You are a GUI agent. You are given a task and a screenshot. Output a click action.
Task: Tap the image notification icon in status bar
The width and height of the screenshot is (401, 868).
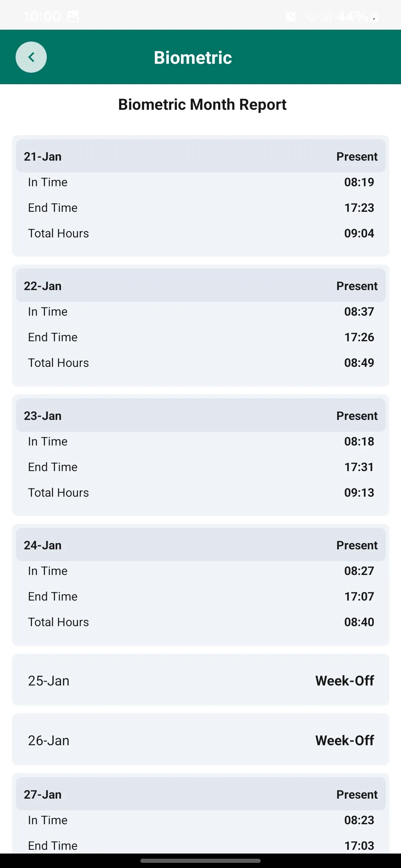[73, 17]
